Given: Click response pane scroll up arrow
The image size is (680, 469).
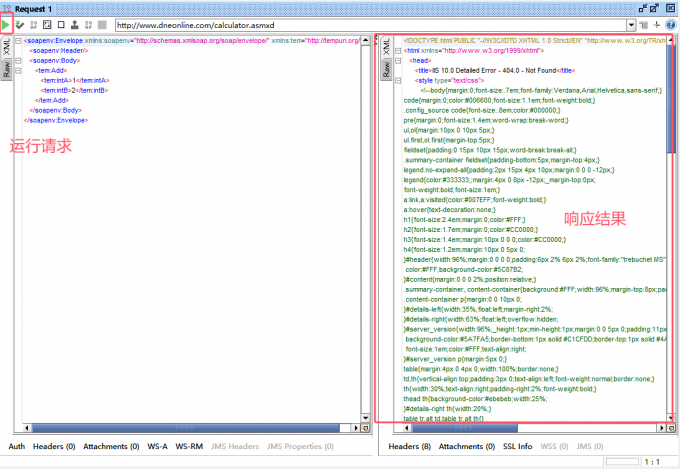Looking at the screenshot, I should click(x=671, y=40).
